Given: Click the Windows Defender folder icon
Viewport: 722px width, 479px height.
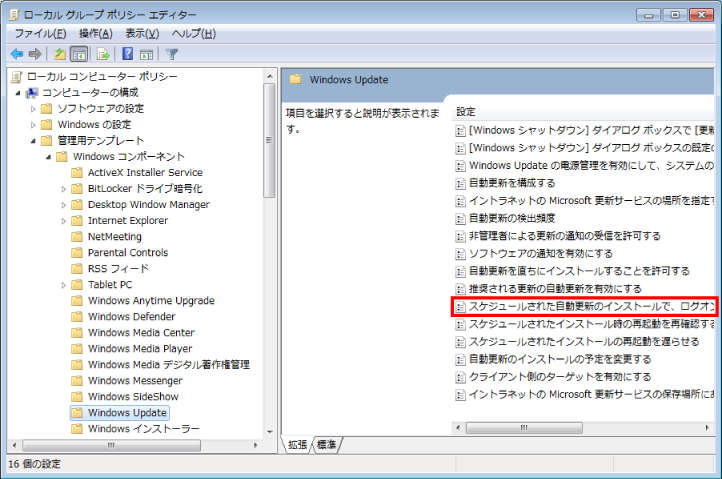Looking at the screenshot, I should 77,317.
